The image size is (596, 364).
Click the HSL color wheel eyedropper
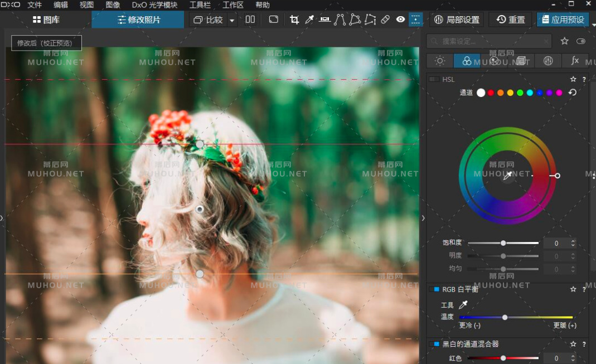(x=507, y=176)
